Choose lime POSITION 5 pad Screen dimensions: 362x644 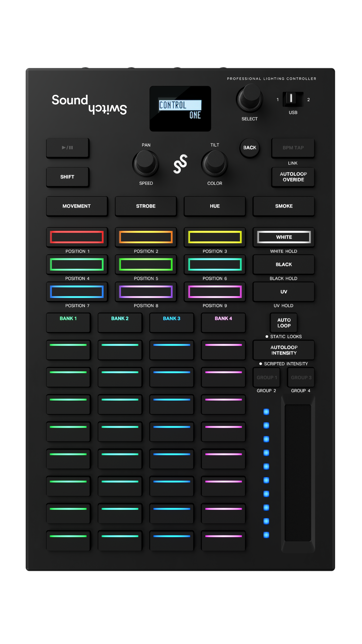click(146, 264)
